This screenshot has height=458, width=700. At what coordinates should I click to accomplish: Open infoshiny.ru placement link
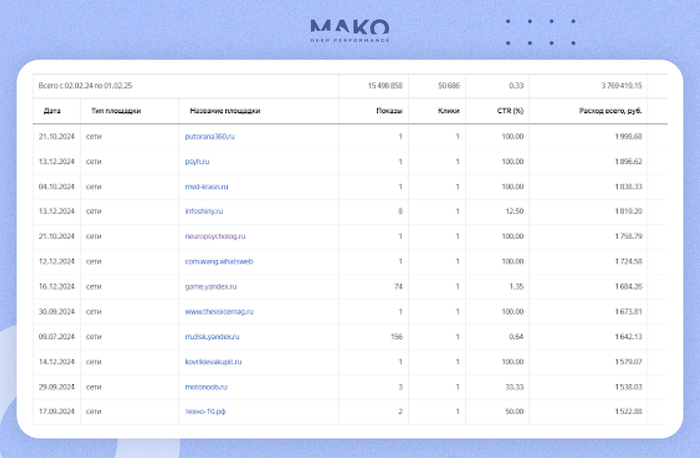(206, 211)
